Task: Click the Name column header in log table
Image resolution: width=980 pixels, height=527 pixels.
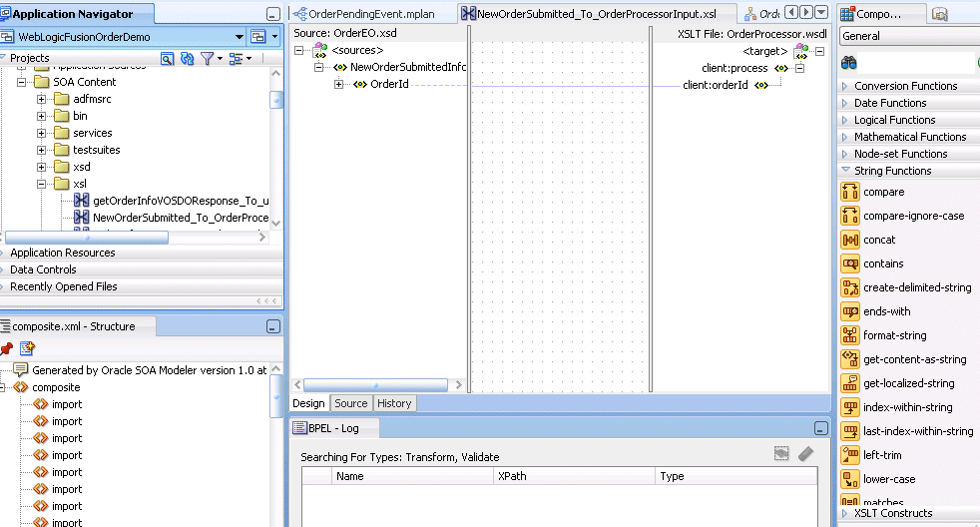Action: [x=412, y=476]
